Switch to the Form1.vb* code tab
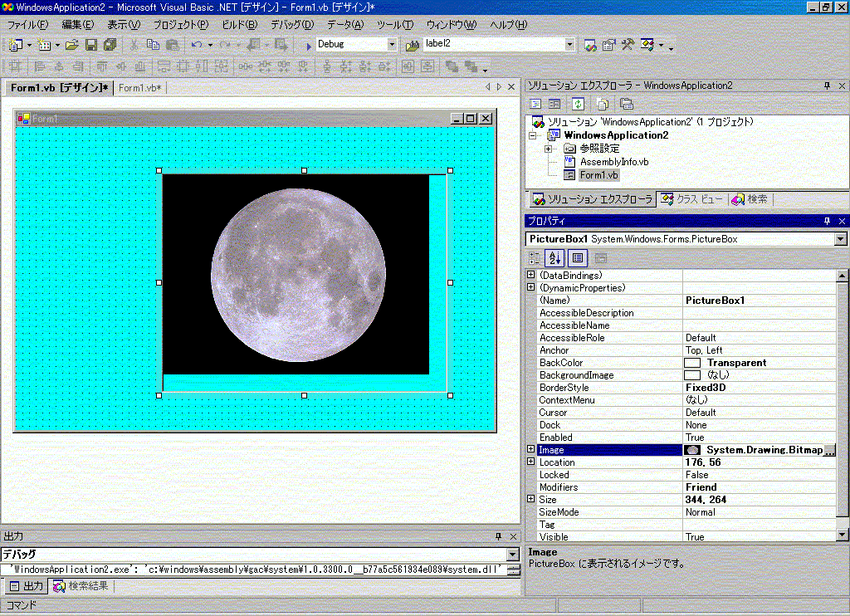 point(139,88)
